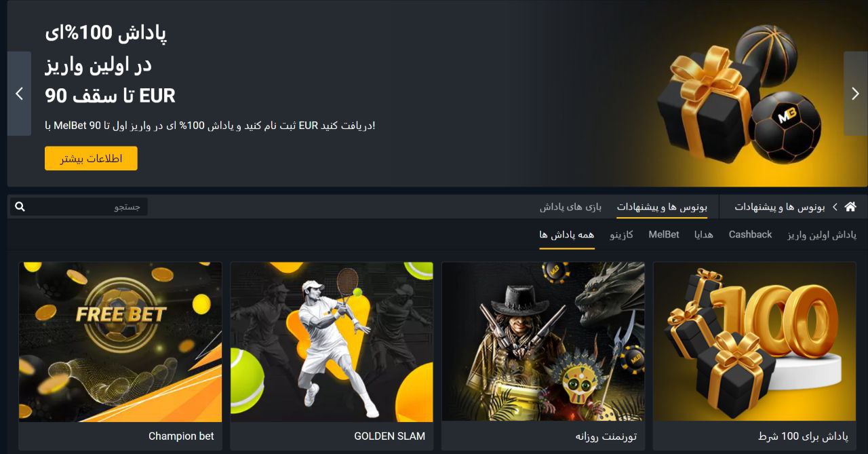Go to next banner slide arrow
This screenshot has width=868, height=454.
point(855,94)
